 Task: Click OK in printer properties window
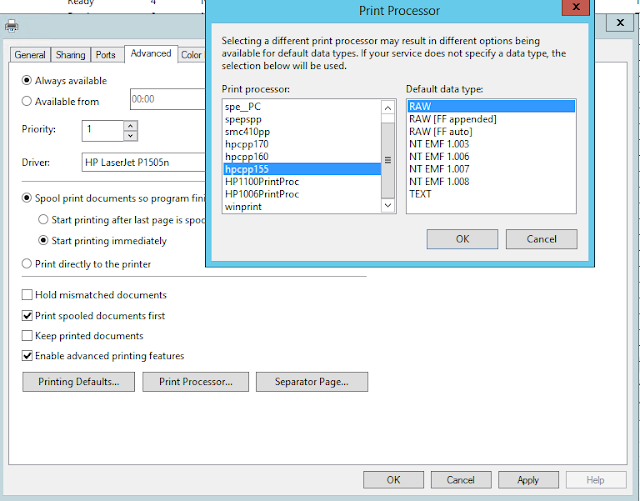(393, 480)
